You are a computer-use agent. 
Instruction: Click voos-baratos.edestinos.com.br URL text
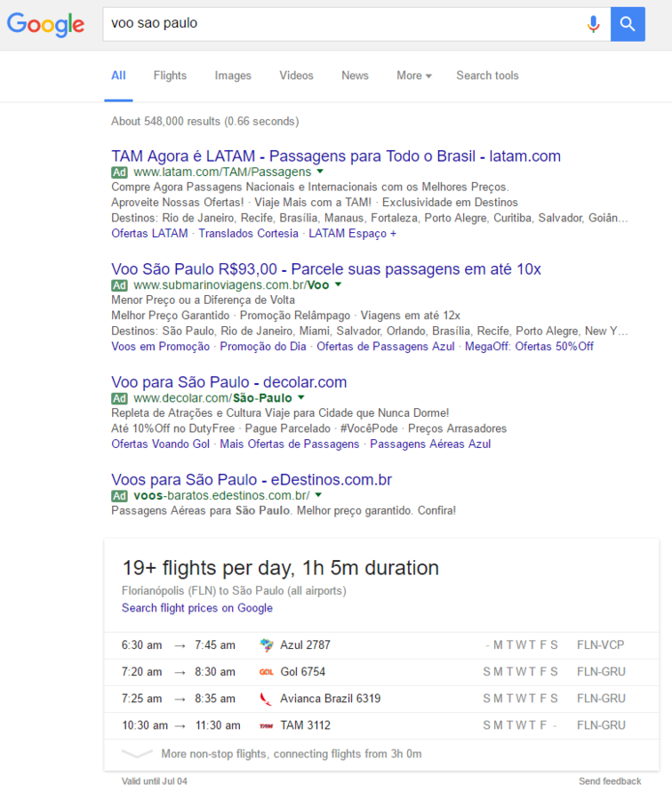221,495
